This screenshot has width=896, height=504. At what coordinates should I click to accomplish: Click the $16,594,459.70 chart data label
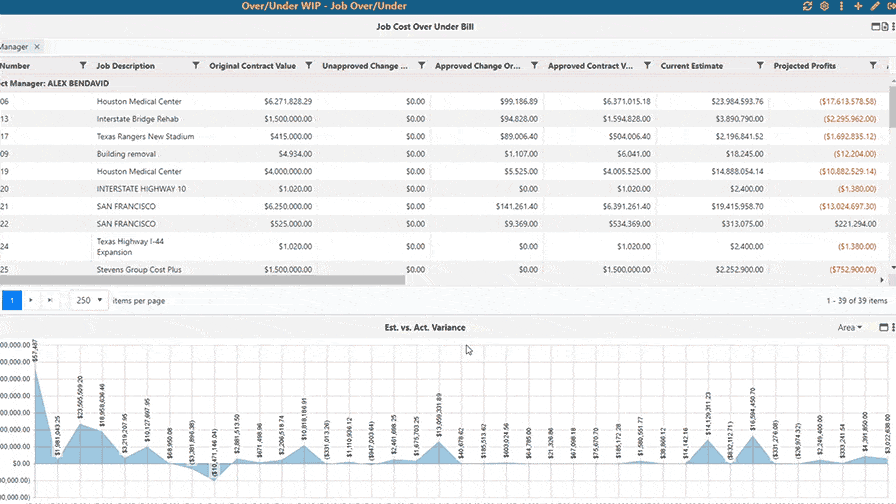(753, 409)
